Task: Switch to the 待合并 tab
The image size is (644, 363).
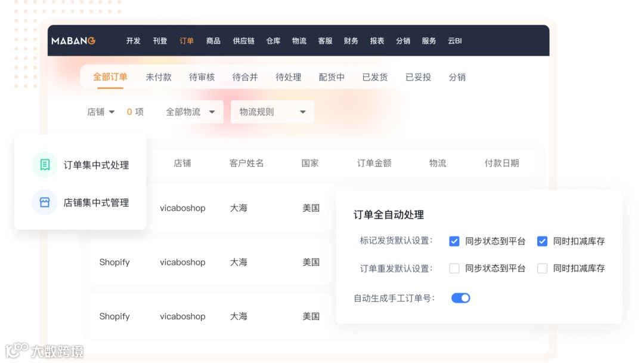Action: point(245,77)
